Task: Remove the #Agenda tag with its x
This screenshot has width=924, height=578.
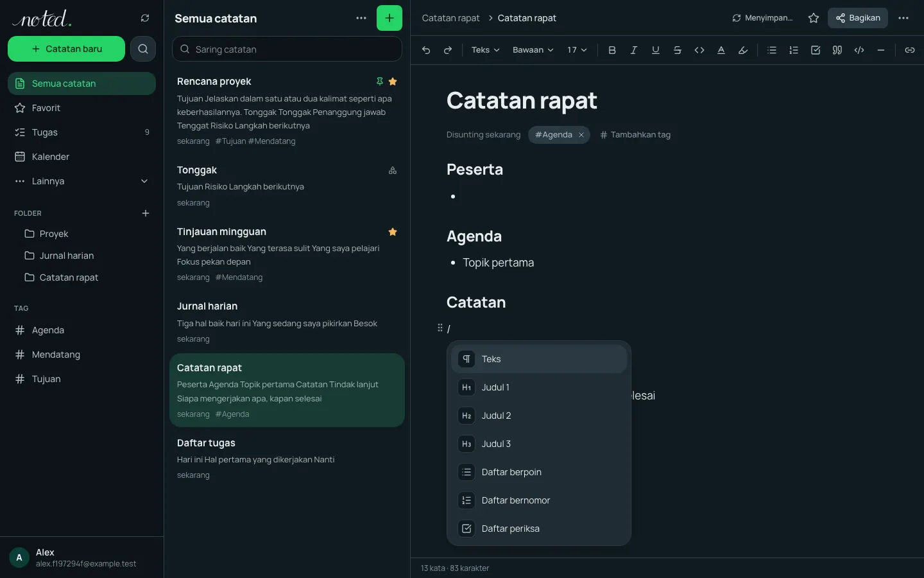Action: (x=581, y=135)
